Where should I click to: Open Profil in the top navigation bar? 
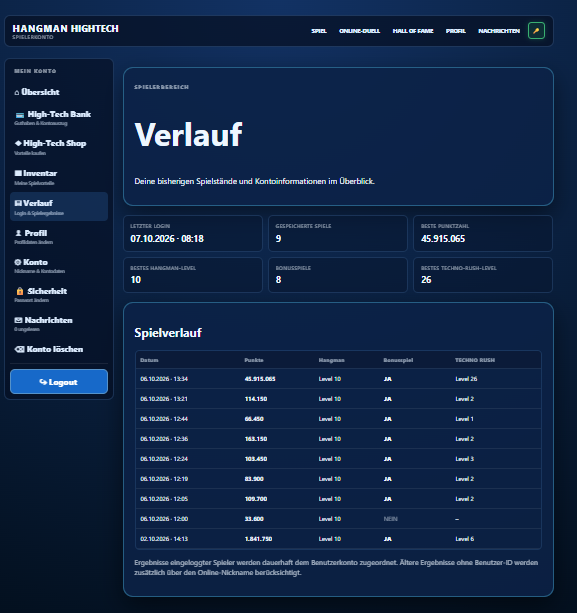455,31
